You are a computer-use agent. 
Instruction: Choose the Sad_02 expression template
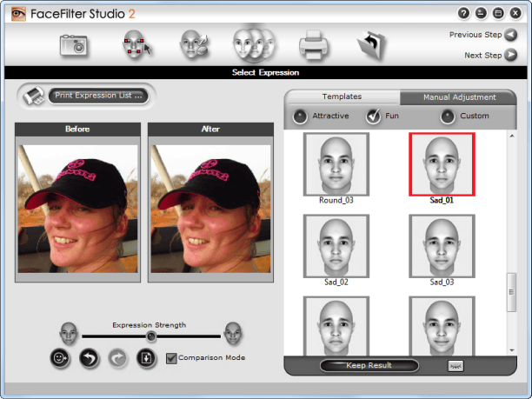click(336, 246)
